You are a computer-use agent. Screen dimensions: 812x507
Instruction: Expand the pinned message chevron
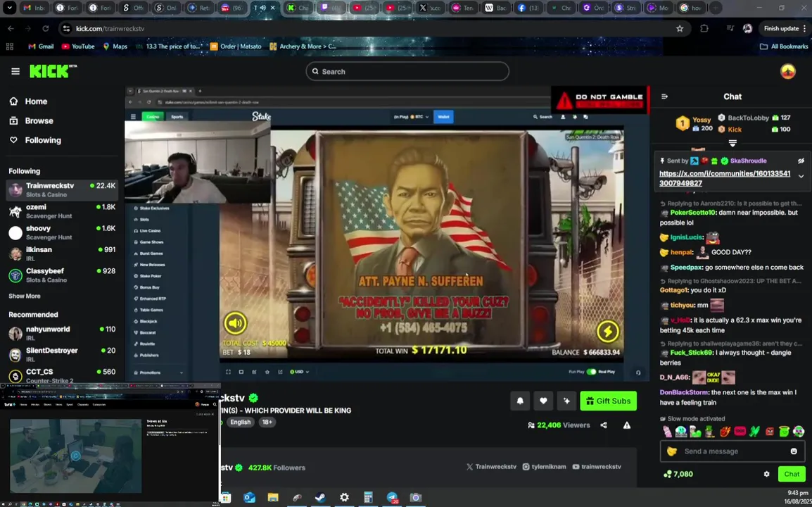801,176
